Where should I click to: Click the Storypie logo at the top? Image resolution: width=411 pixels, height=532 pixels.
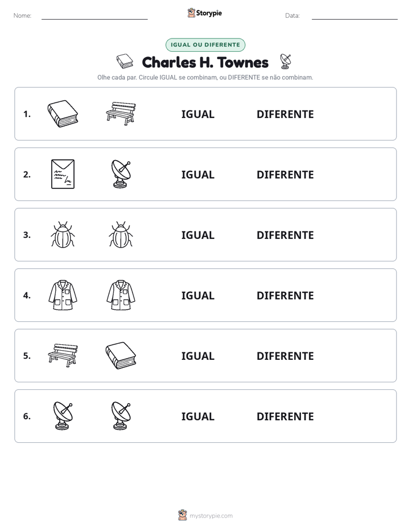pyautogui.click(x=205, y=13)
